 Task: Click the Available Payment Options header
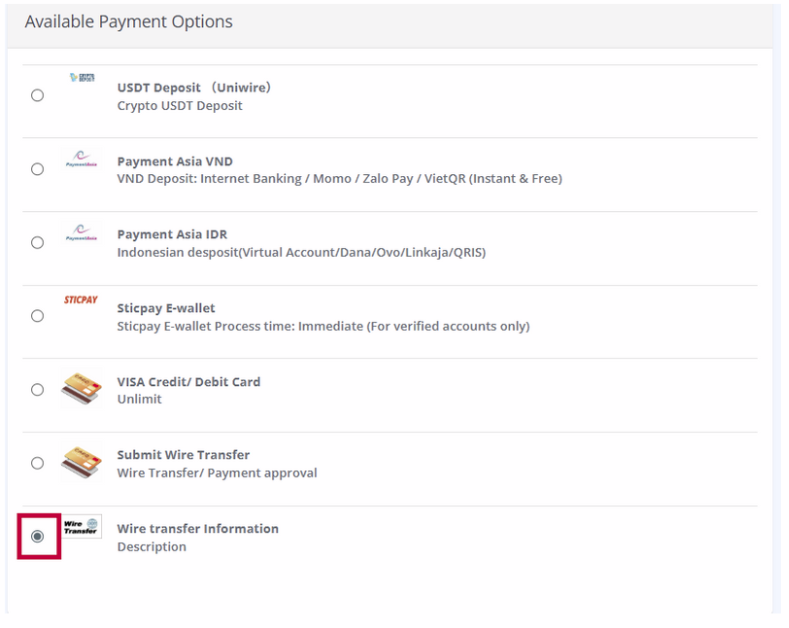(x=129, y=22)
